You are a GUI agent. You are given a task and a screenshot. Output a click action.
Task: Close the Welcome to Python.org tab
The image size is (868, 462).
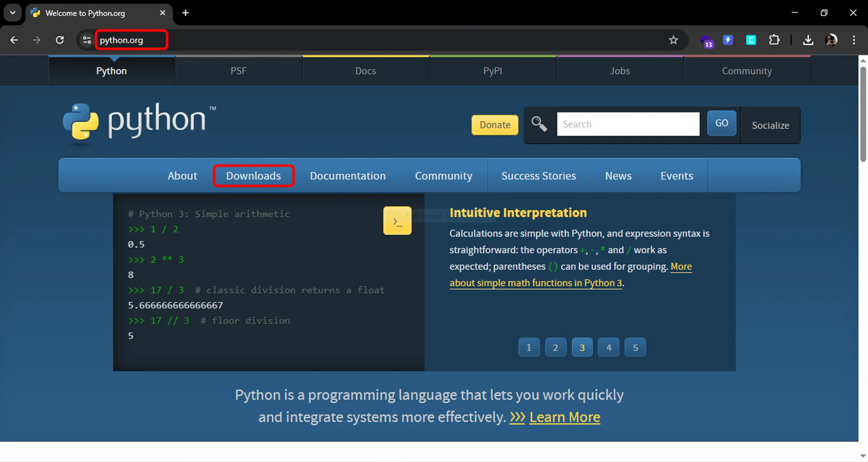(x=163, y=13)
